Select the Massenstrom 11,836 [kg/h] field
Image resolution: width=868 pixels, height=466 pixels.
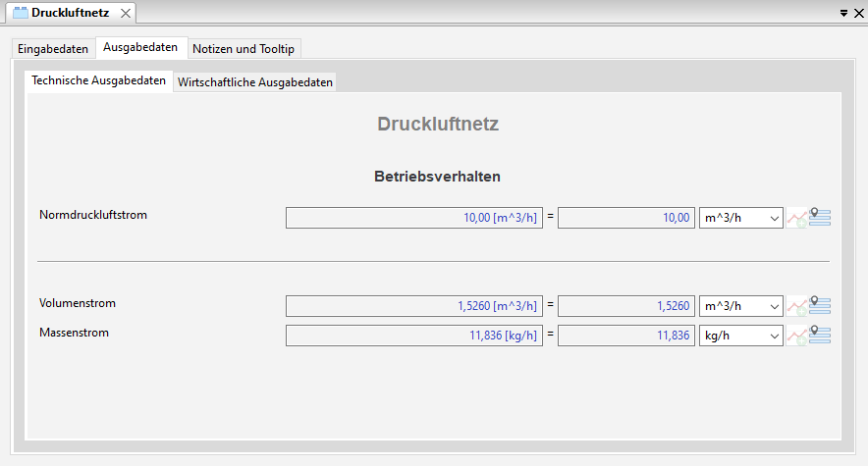click(x=413, y=336)
